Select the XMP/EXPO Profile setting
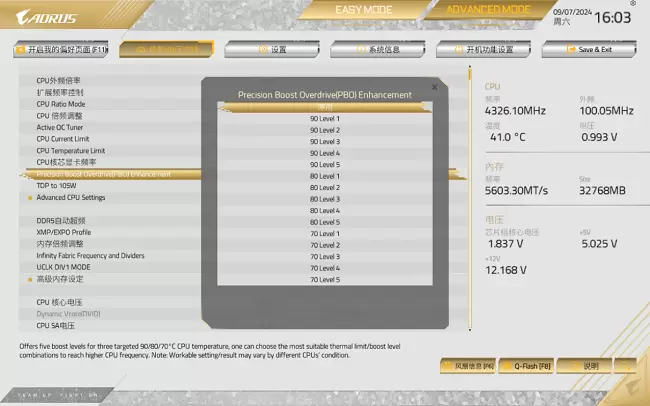The image size is (650, 406). coord(64,232)
